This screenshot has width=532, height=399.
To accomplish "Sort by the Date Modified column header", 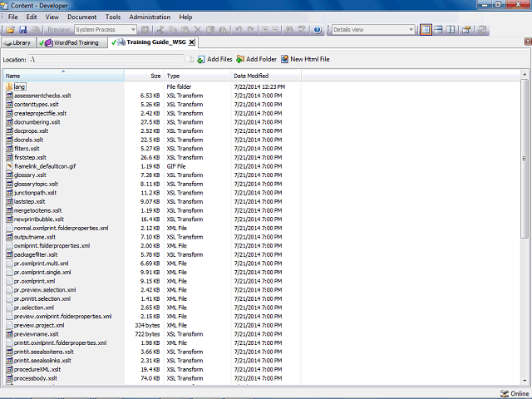I will 266,76.
